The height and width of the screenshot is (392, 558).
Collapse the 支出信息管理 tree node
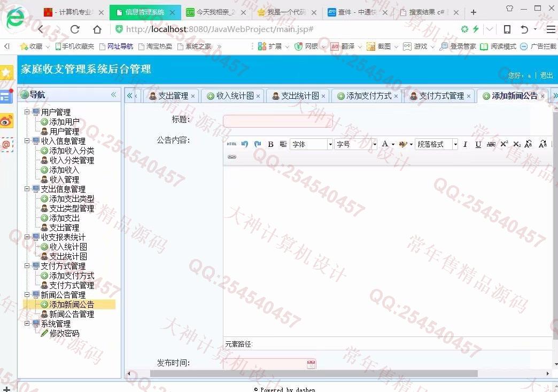tap(27, 189)
